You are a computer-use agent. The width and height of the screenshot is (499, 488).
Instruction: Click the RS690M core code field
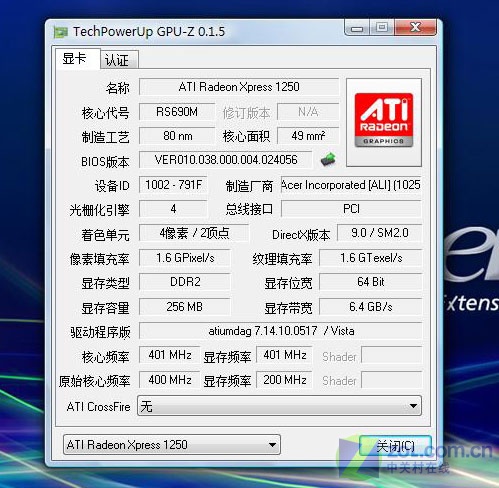coord(177,112)
